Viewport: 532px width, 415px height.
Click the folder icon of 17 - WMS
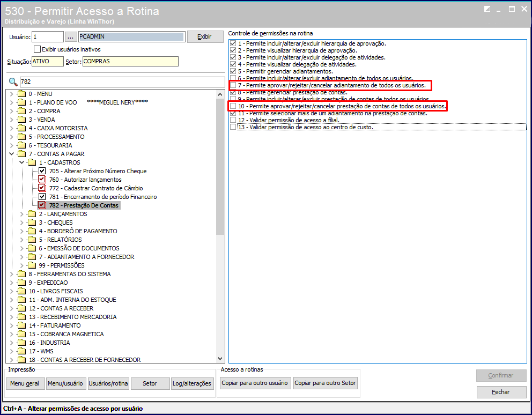pos(21,351)
